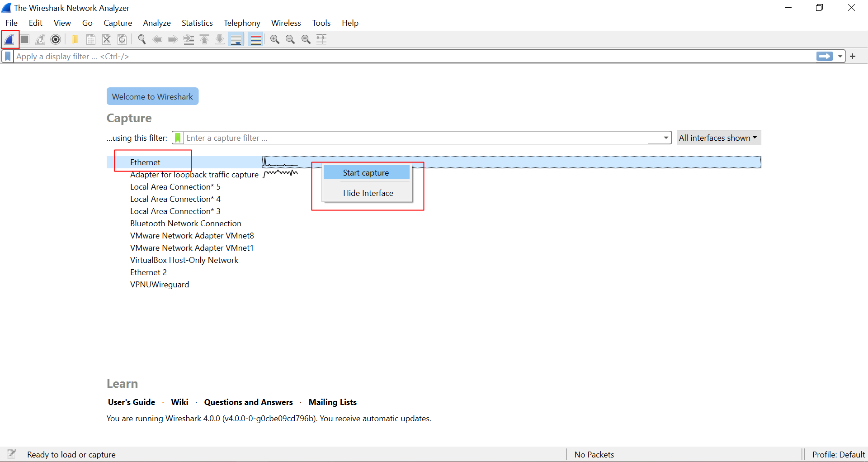Click the zoom in toolbar icon
Image resolution: width=868 pixels, height=462 pixels.
coord(274,40)
